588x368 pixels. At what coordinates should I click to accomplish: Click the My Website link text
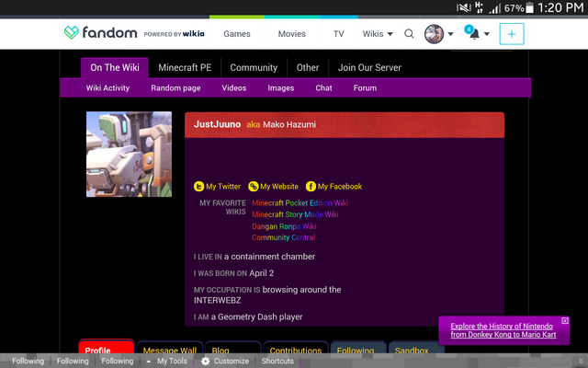[x=279, y=186]
